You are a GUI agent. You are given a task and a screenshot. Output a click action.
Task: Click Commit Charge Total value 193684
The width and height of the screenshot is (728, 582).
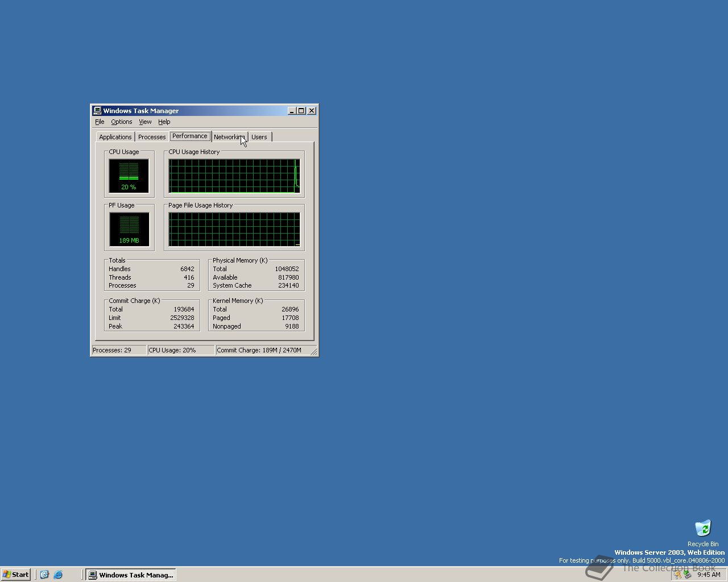click(184, 309)
